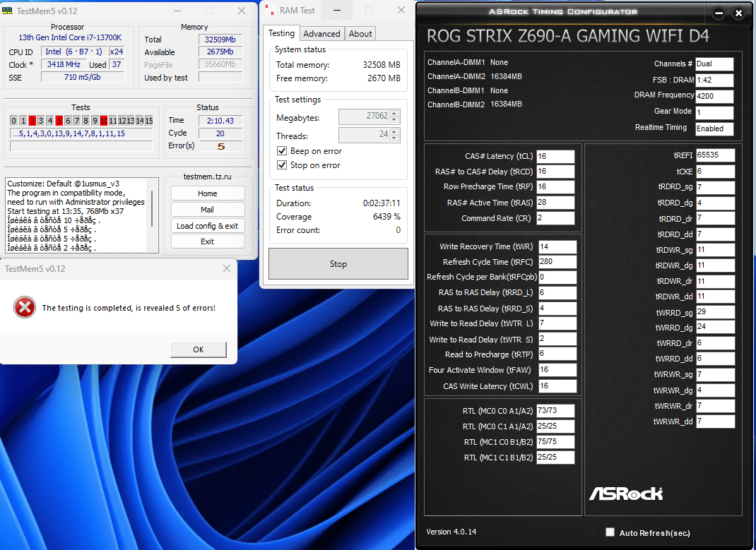
Task: Click the Threads input field
Action: tap(364, 135)
